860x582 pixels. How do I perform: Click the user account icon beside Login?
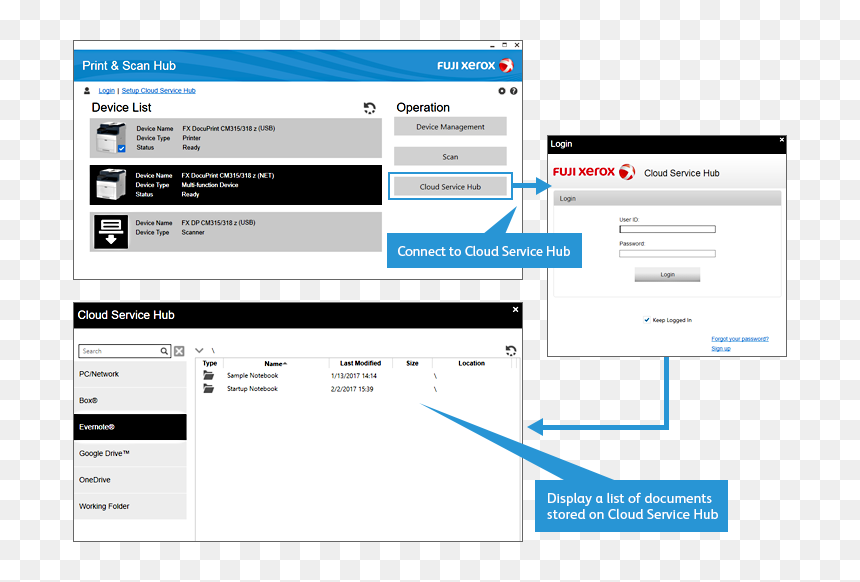(x=87, y=91)
